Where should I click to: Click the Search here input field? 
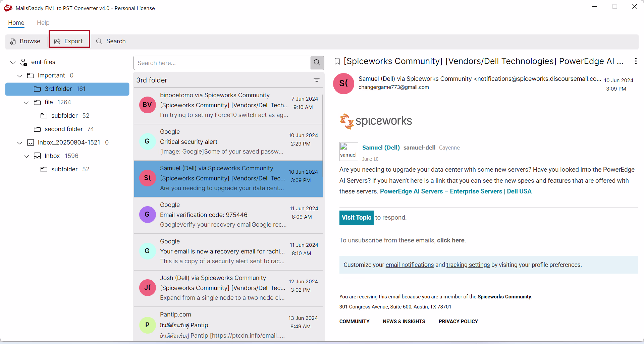[x=222, y=63]
